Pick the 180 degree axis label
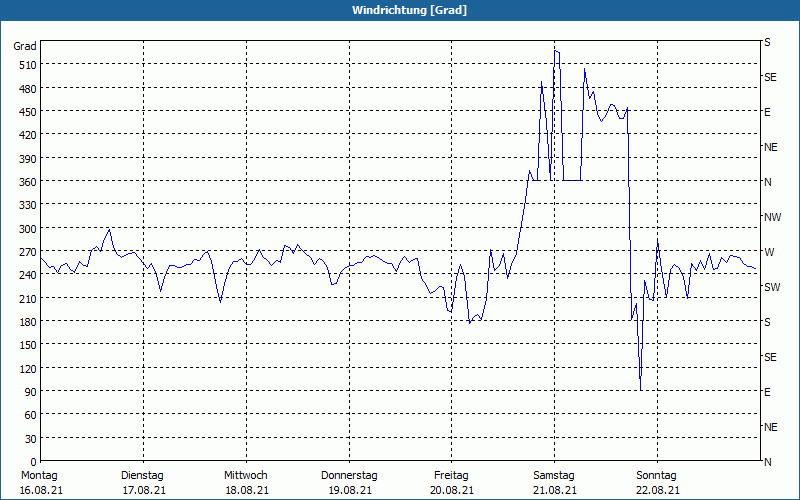This screenshot has width=800, height=500. coord(27,321)
